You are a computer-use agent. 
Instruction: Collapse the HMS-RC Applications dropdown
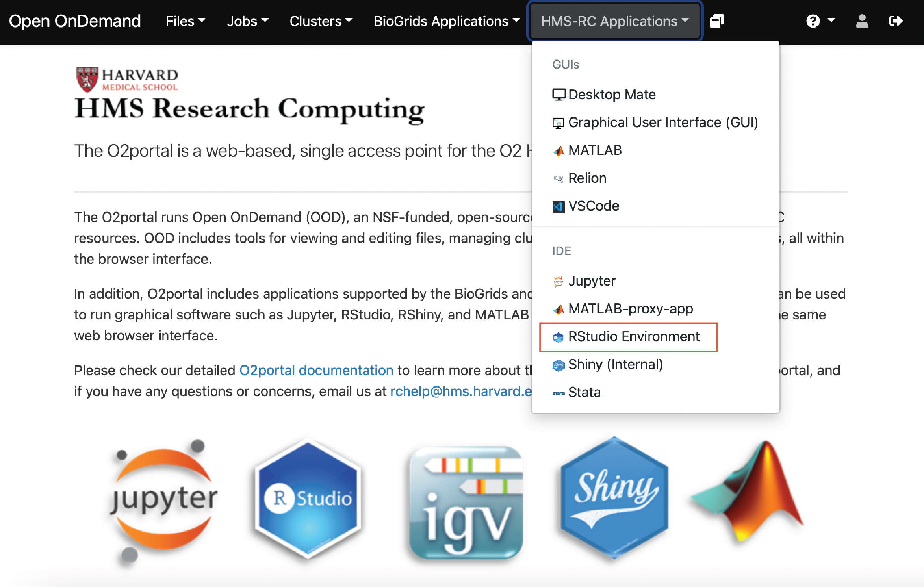click(x=615, y=21)
